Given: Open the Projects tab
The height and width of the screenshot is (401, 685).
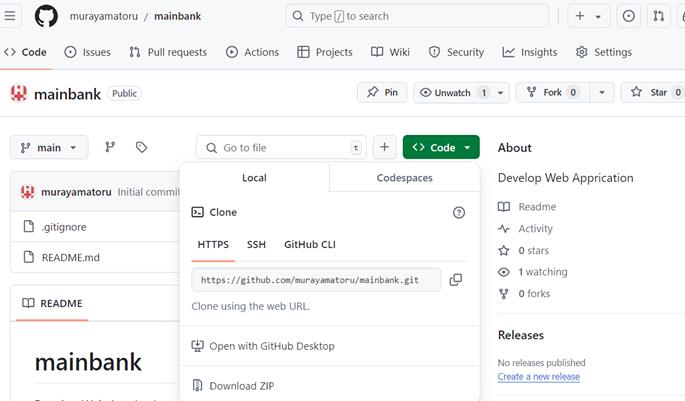Looking at the screenshot, I should coord(325,52).
